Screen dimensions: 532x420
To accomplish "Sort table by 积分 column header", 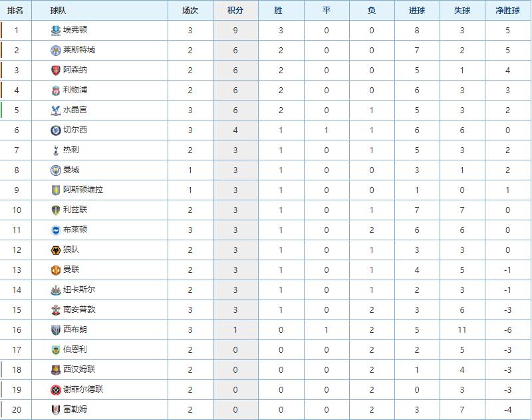I will point(235,10).
